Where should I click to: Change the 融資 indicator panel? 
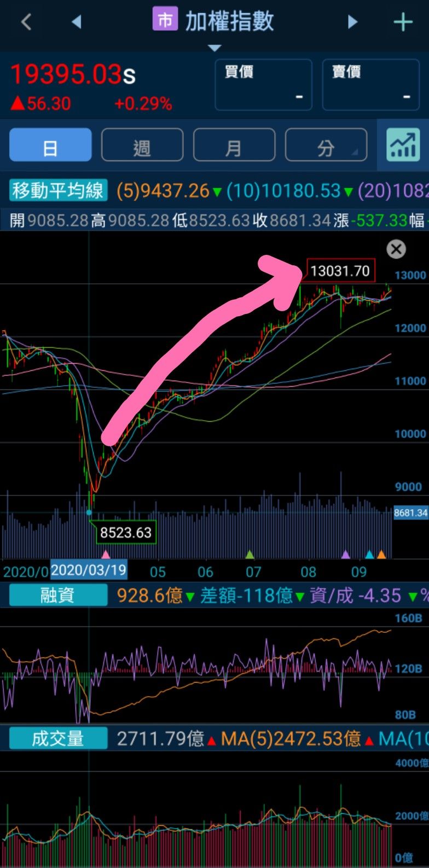(x=58, y=595)
